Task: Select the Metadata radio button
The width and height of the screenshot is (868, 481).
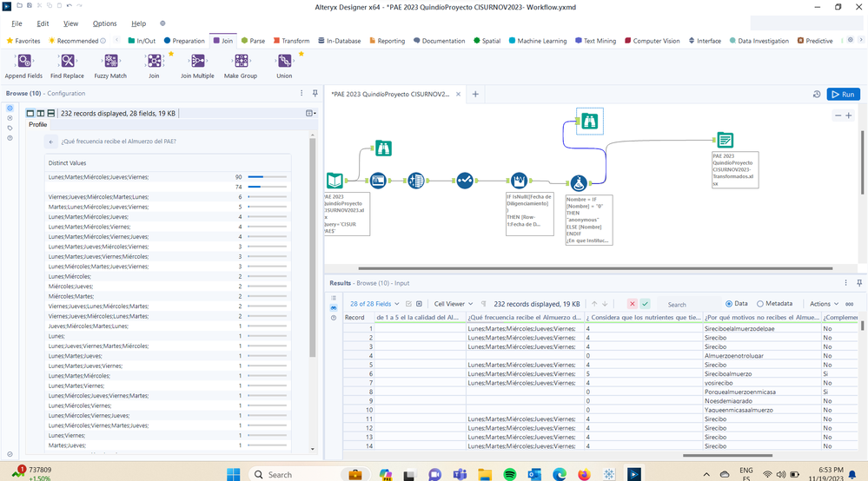Action: (761, 304)
